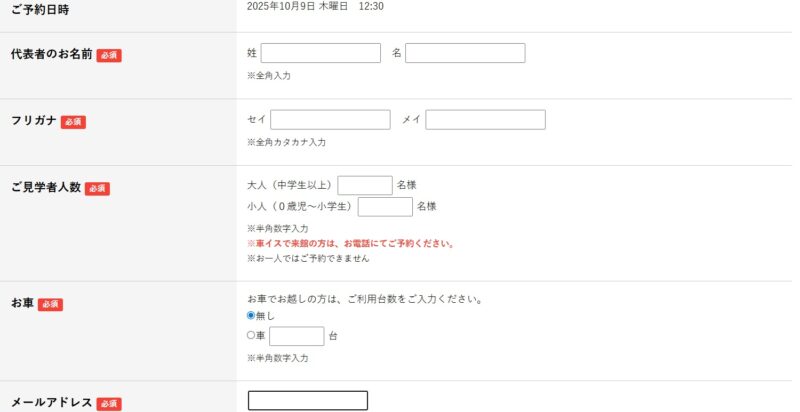Screen dimensions: 800x412
Task: Click the car count 台 input
Action: [x=296, y=336]
